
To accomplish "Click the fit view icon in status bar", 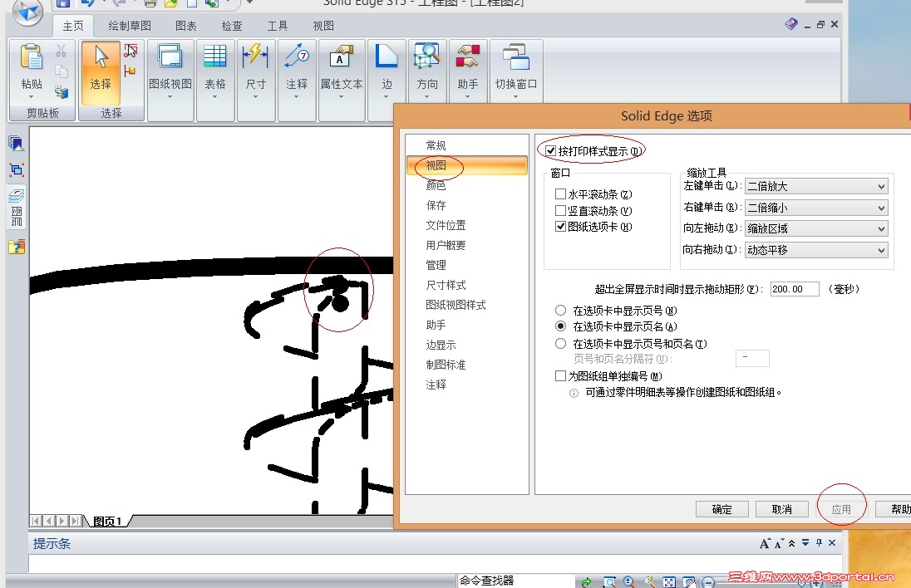I will pyautogui.click(x=669, y=582).
